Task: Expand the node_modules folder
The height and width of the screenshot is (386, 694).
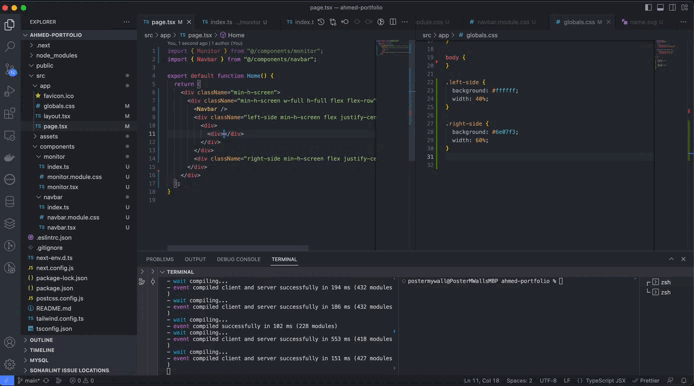Action: pyautogui.click(x=79, y=55)
